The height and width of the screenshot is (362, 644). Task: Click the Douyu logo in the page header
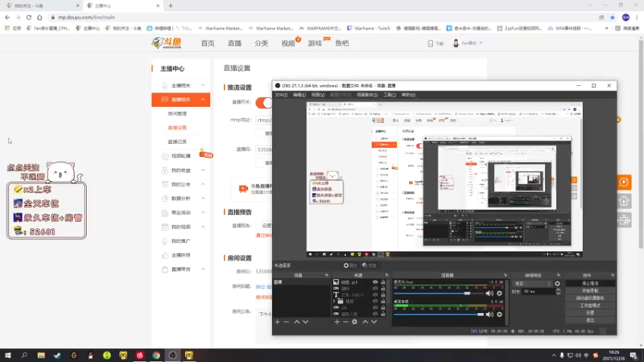pyautogui.click(x=167, y=43)
